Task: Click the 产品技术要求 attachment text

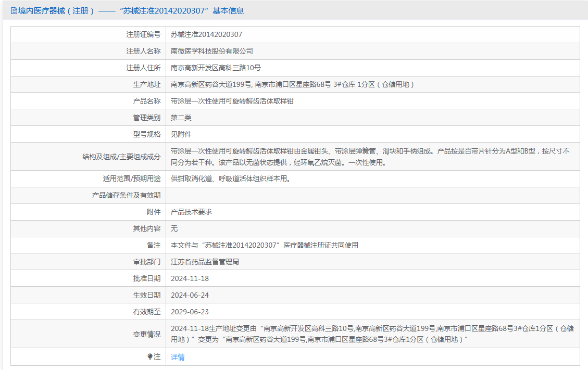Action: coord(191,212)
